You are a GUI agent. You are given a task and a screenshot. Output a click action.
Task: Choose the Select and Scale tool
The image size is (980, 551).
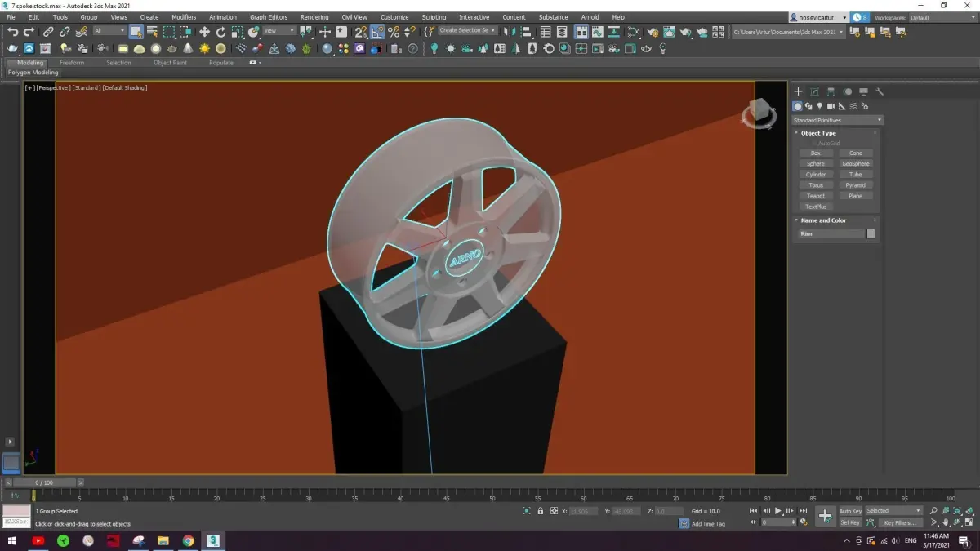(237, 31)
